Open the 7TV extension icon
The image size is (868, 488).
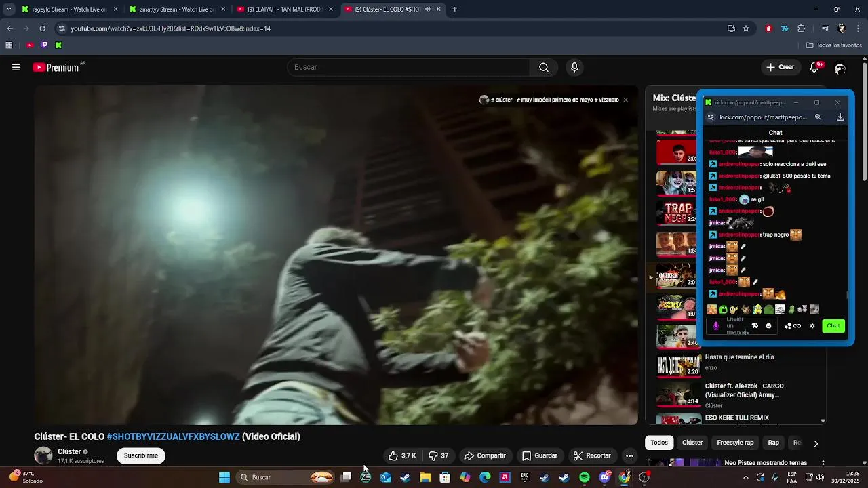(785, 28)
